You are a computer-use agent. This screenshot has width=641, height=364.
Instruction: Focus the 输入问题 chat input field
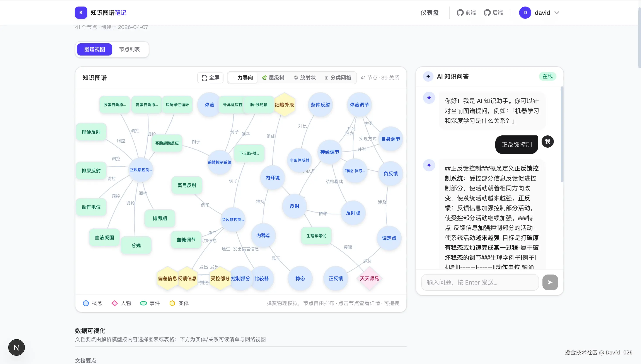480,282
